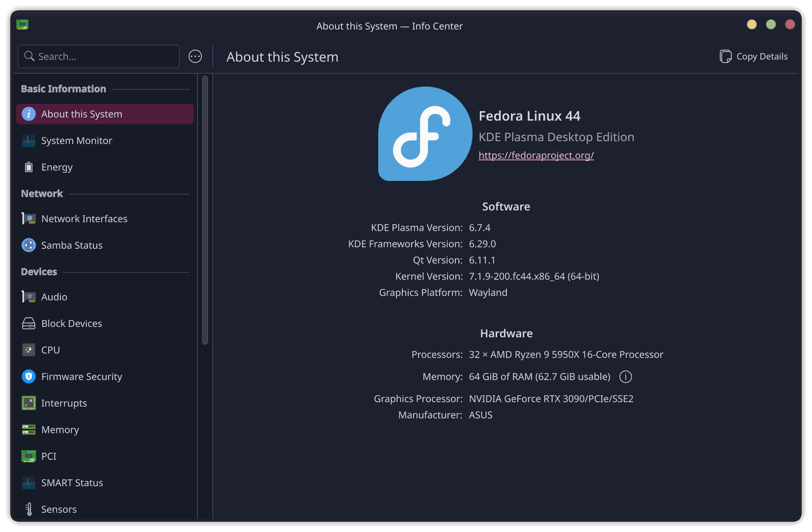Maximize the window with the green button
The width and height of the screenshot is (812, 532).
(x=771, y=25)
